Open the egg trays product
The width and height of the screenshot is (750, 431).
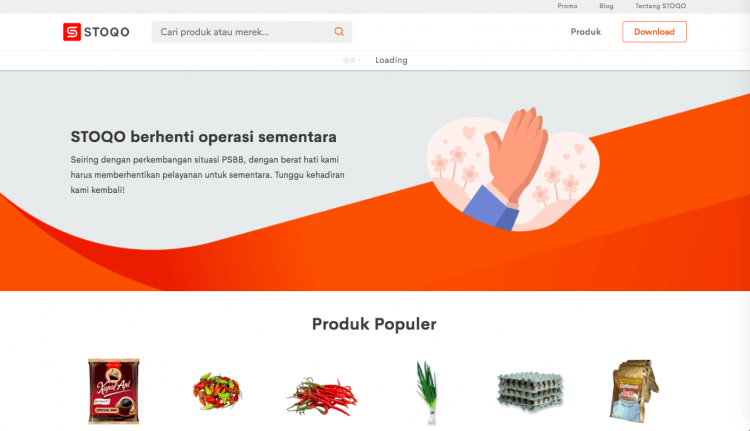530,390
